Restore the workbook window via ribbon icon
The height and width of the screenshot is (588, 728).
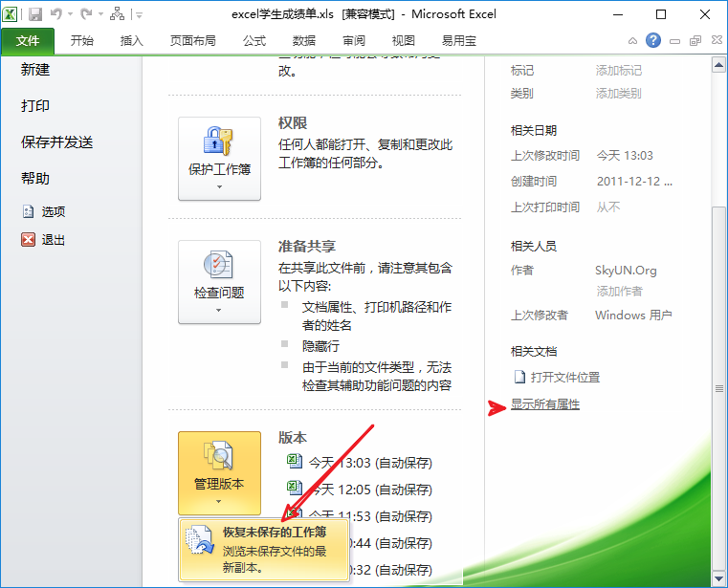[695, 41]
